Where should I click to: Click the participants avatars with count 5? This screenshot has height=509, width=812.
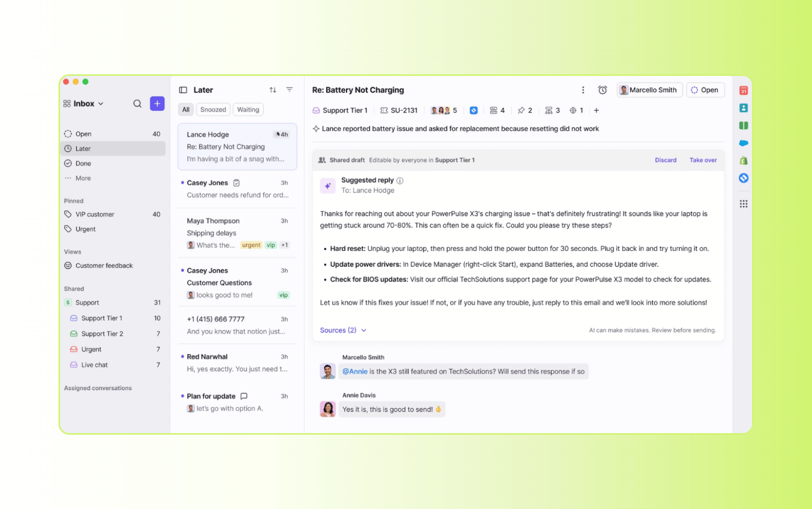(x=444, y=110)
